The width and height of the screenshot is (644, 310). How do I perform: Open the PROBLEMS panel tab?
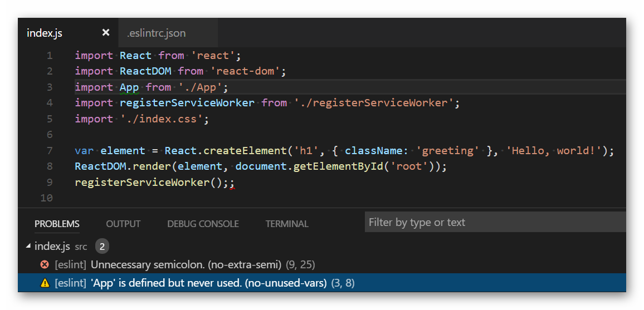pos(57,224)
